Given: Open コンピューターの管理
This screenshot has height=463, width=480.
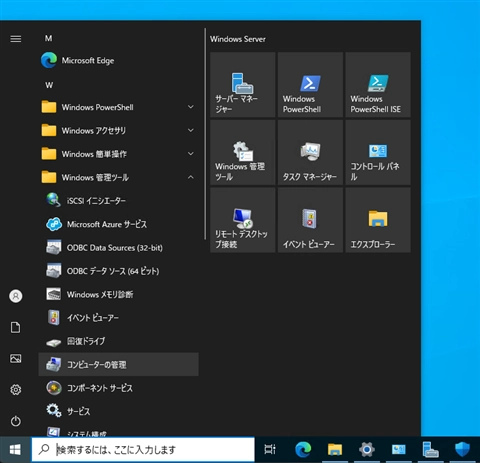Looking at the screenshot, I should point(119,365).
